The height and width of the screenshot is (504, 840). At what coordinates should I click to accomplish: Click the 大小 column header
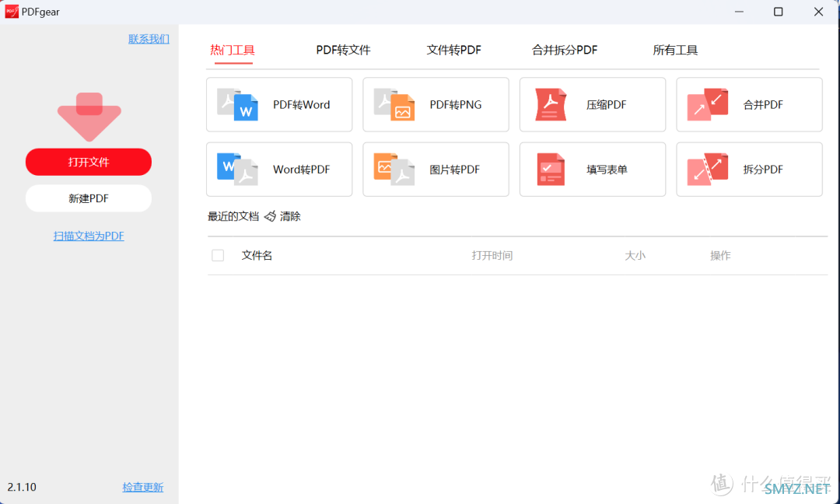[x=635, y=255]
